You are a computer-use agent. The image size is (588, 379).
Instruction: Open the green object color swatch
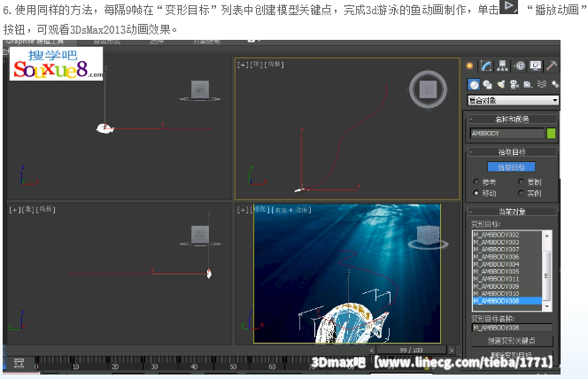click(x=551, y=133)
